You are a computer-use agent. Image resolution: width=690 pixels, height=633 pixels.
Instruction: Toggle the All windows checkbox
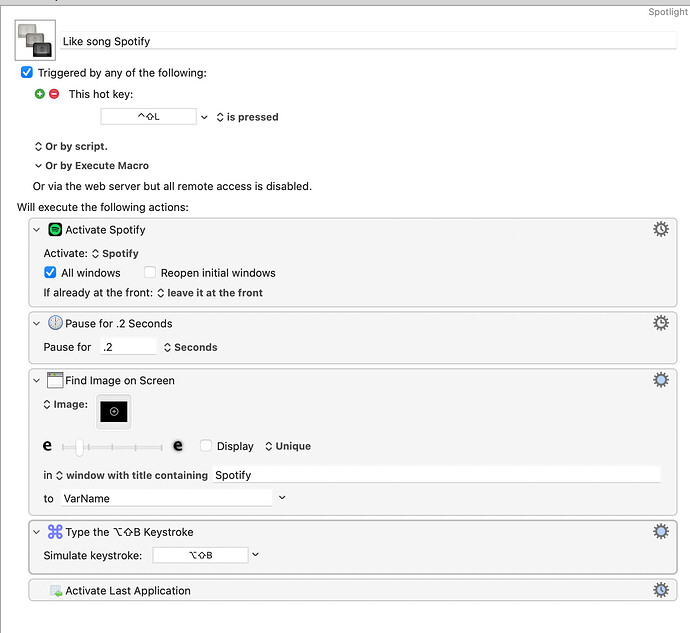pyautogui.click(x=51, y=272)
